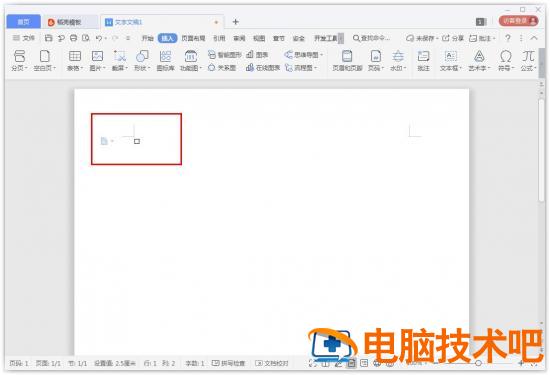This screenshot has width=550, height=375.
Task: Insert smart graphic (智能图形)
Action: point(224,55)
